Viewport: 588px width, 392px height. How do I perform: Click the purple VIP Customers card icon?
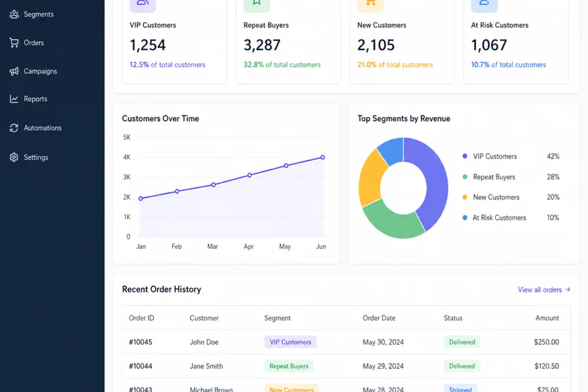tap(143, 4)
